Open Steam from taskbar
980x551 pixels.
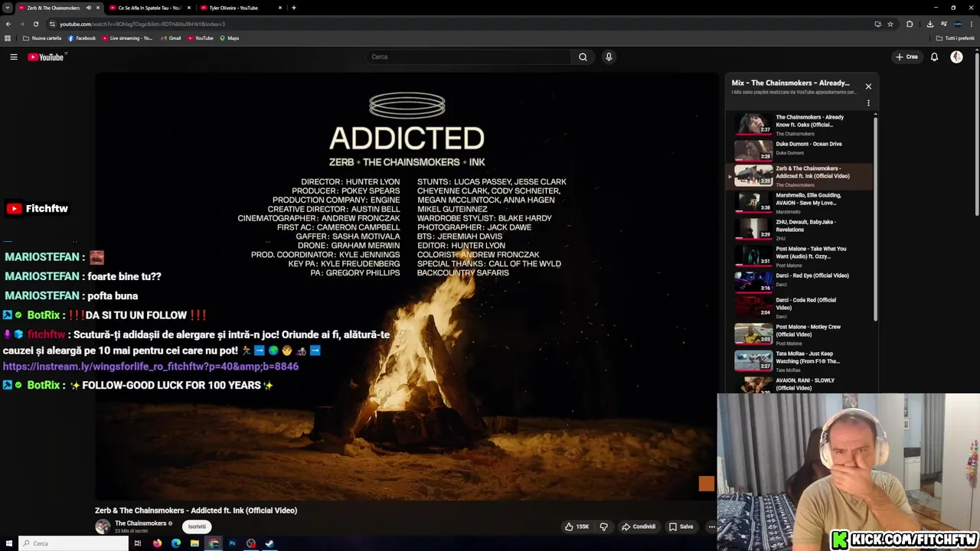click(269, 543)
